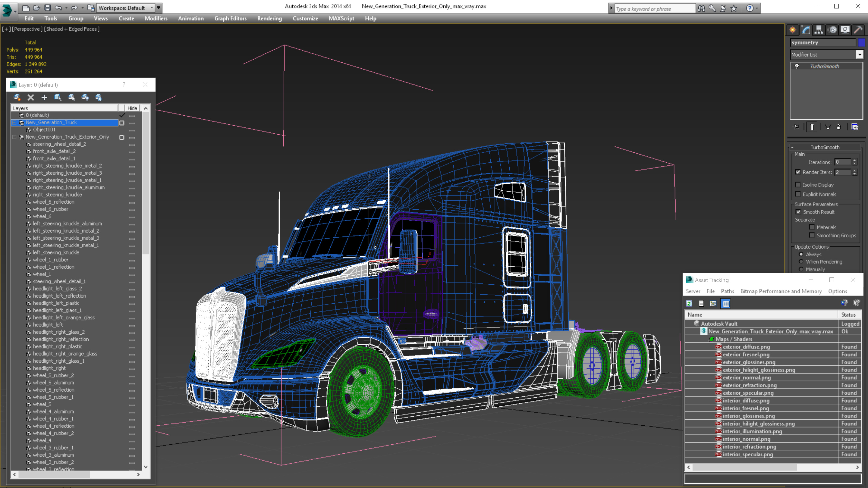Click Add Selected Objects to Layer plus icon
The height and width of the screenshot is (488, 868).
pos(44,97)
